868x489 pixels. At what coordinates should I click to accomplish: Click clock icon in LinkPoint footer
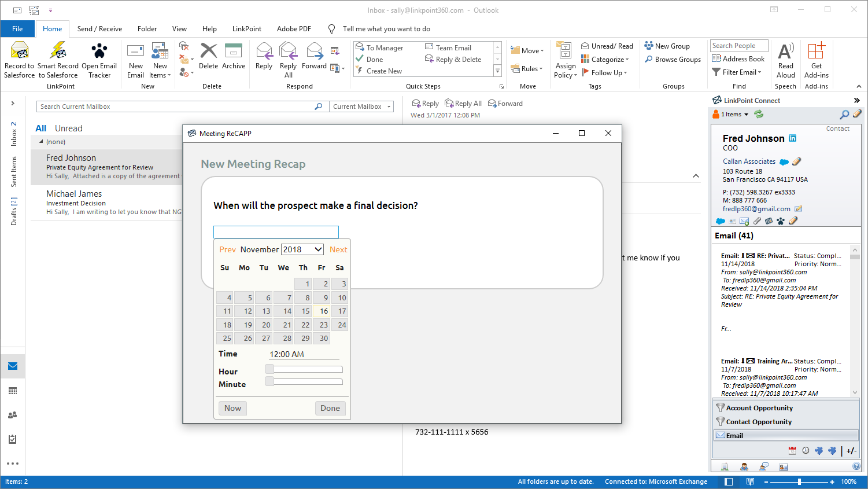coord(806,450)
